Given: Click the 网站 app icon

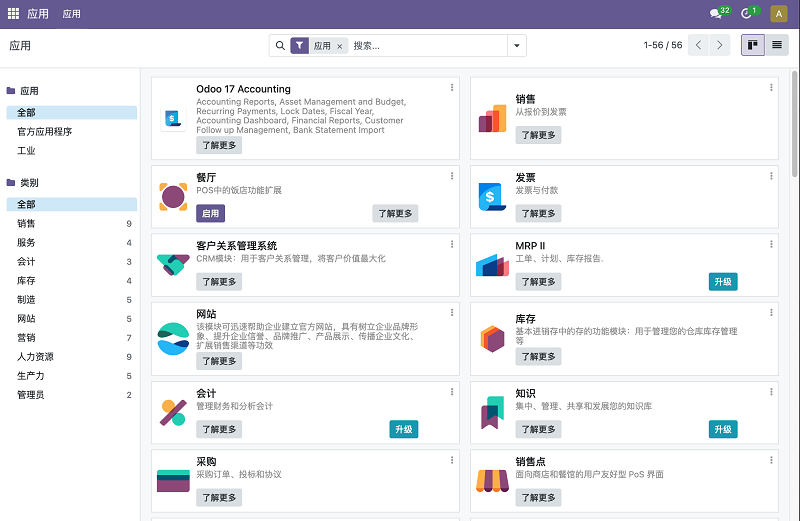Looking at the screenshot, I should [173, 339].
